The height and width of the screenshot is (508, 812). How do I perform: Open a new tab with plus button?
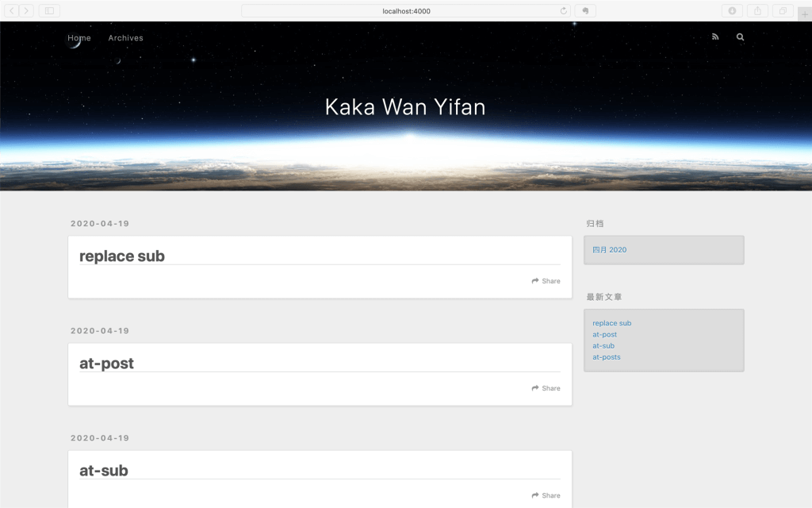(x=805, y=14)
